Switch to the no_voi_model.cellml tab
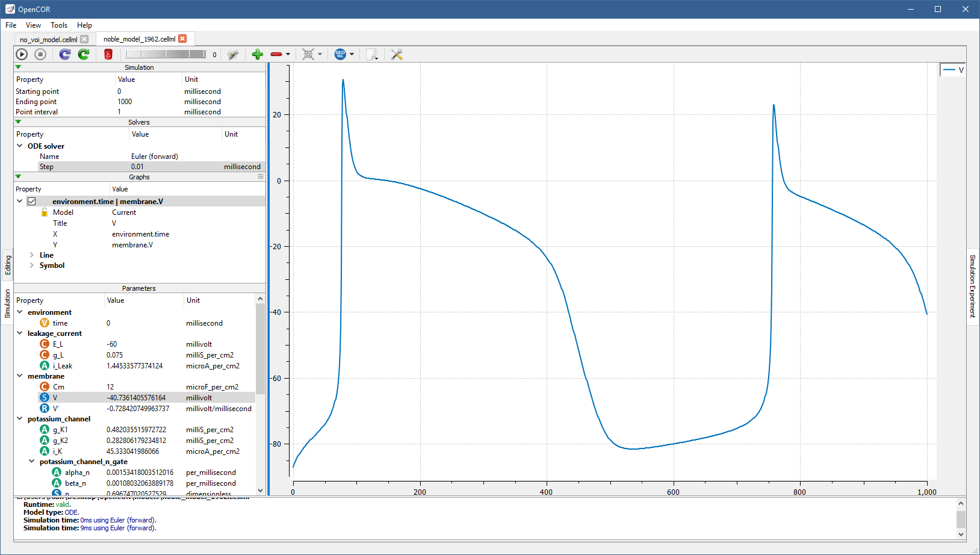 pos(48,39)
